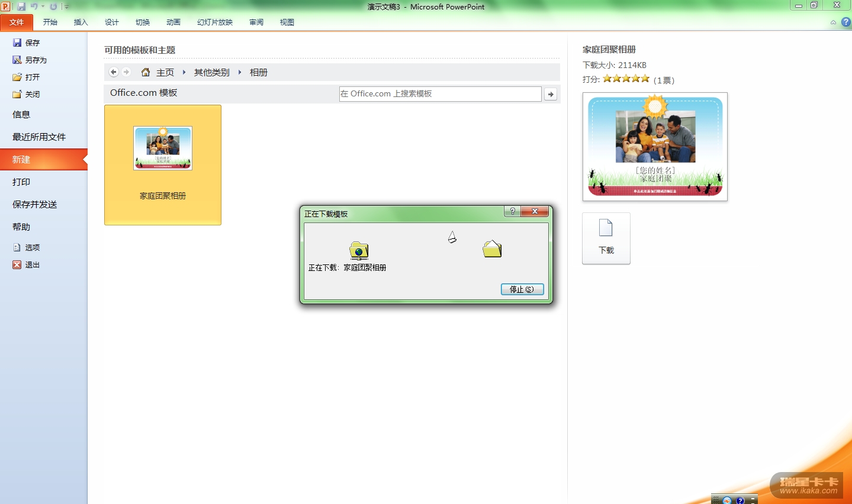Select the 新建 backstage page
This screenshot has width=852, height=504.
(x=44, y=160)
